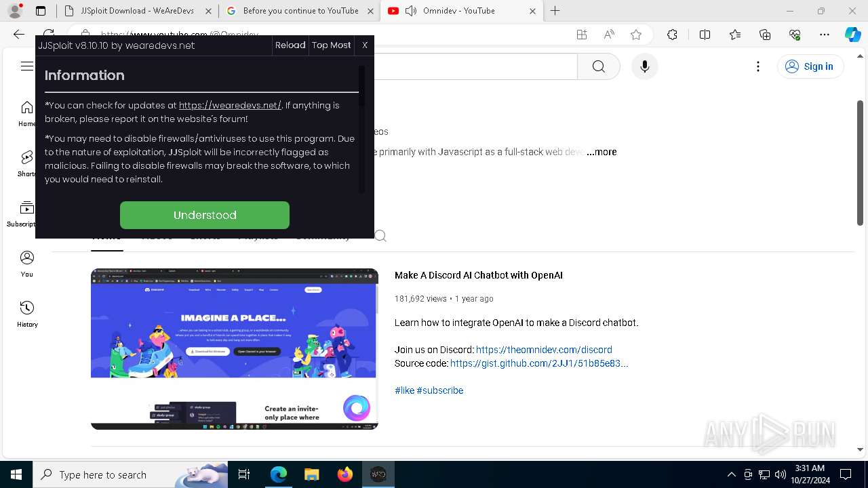This screenshot has width=868, height=488.
Task: Close the Omnidev - YouTube tab
Action: click(x=532, y=11)
